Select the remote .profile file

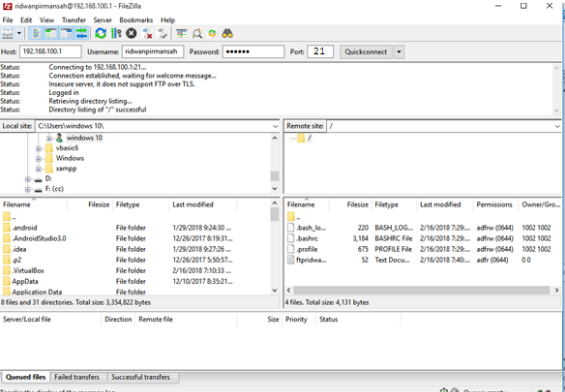(x=307, y=249)
